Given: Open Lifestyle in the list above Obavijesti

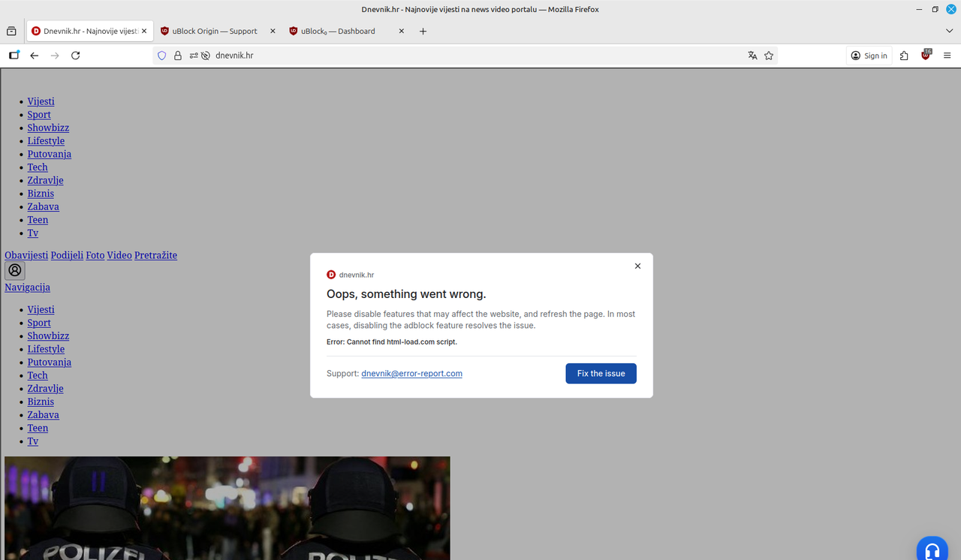Looking at the screenshot, I should pyautogui.click(x=46, y=141).
